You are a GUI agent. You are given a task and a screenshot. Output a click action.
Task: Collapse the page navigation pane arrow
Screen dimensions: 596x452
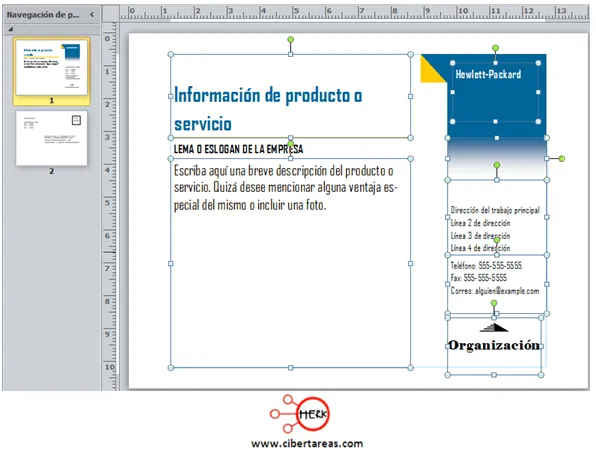[92, 14]
